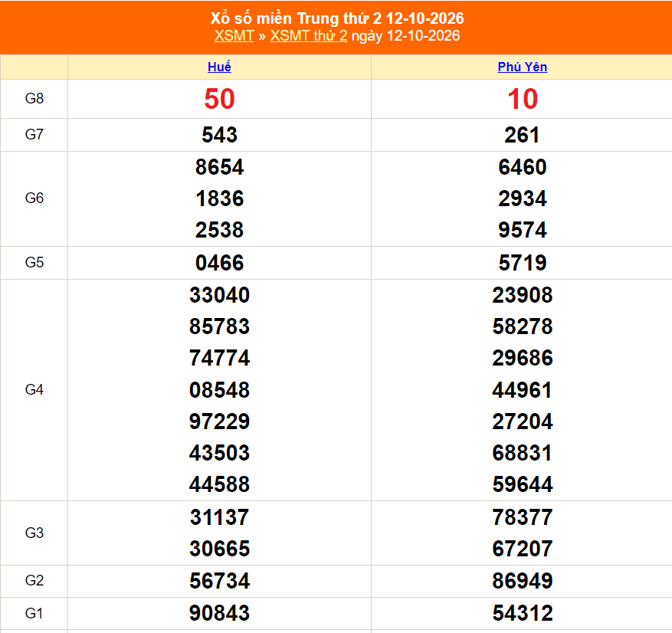The height and width of the screenshot is (633, 672).
Task: Click the G4 prize row label
Action: pyautogui.click(x=34, y=389)
